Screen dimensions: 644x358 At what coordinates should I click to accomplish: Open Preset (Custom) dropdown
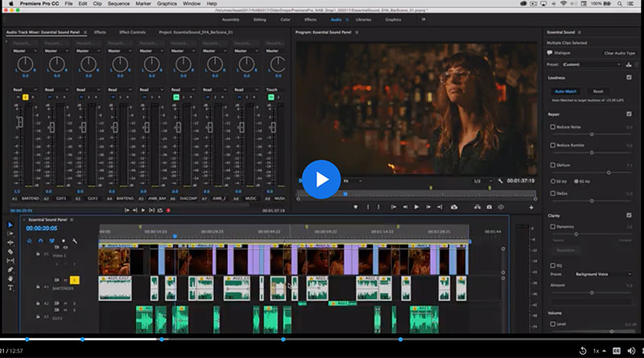(x=591, y=64)
